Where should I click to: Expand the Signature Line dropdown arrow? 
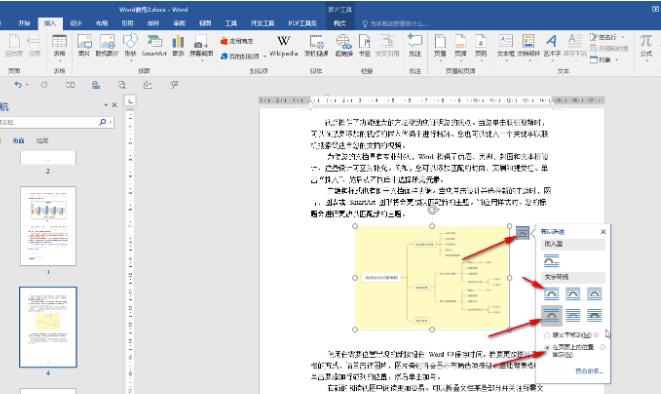click(622, 37)
